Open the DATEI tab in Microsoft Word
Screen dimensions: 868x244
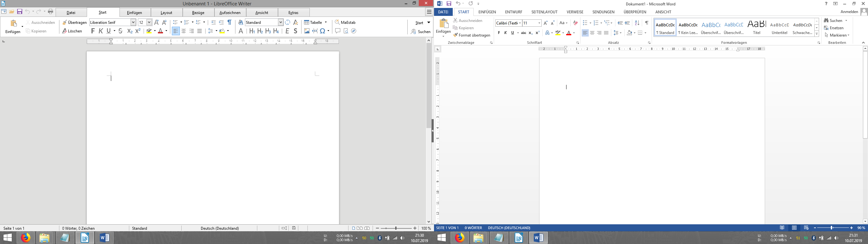(x=443, y=12)
